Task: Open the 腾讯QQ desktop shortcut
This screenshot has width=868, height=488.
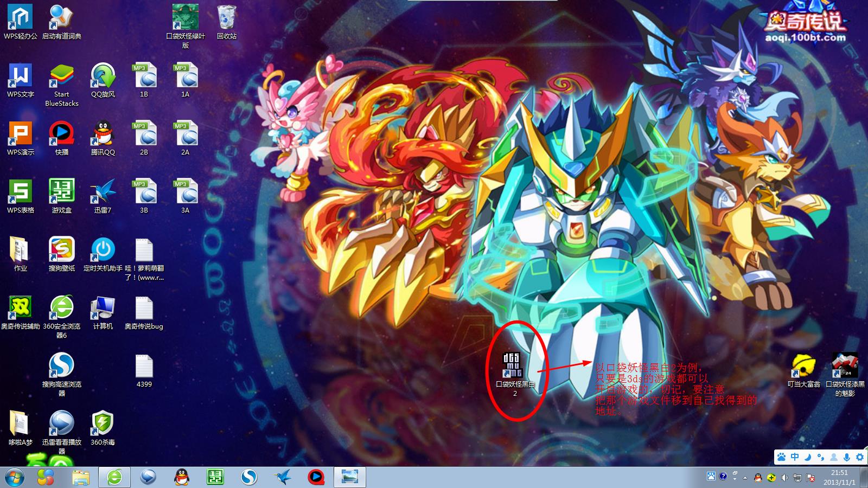Action: click(x=103, y=138)
